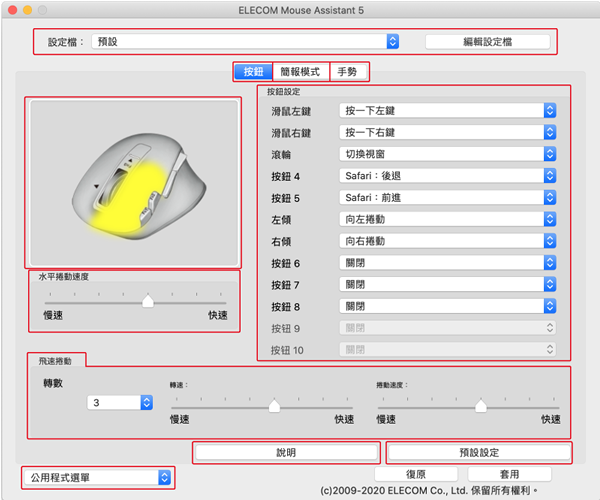Click the 預設設定 button
600x500 pixels.
tap(479, 453)
